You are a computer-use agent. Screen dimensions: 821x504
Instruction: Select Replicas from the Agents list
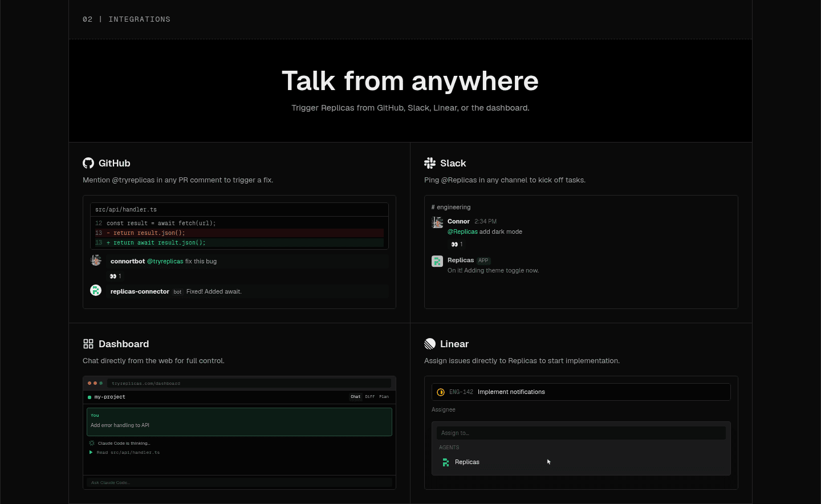click(581, 462)
